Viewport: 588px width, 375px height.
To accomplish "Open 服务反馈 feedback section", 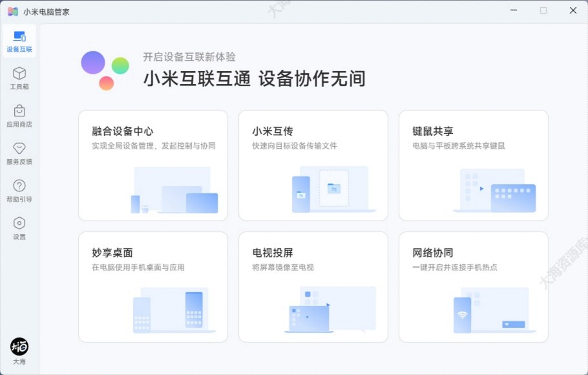I will point(19,153).
